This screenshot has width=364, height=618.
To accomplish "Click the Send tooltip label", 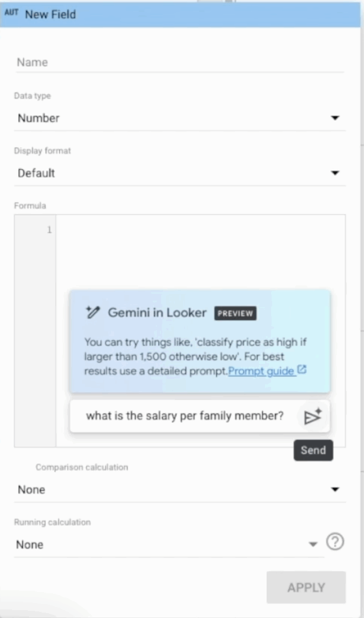I will pos(313,450).
